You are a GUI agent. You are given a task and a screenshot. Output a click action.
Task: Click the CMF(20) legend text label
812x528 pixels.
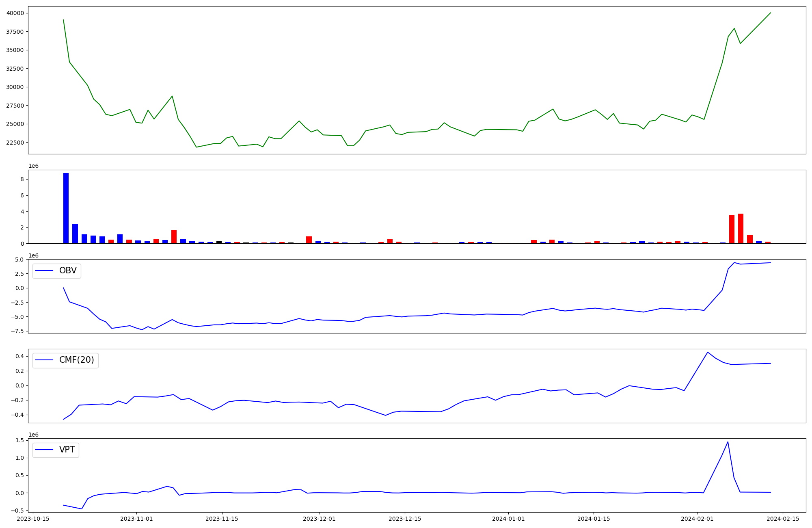pos(76,360)
